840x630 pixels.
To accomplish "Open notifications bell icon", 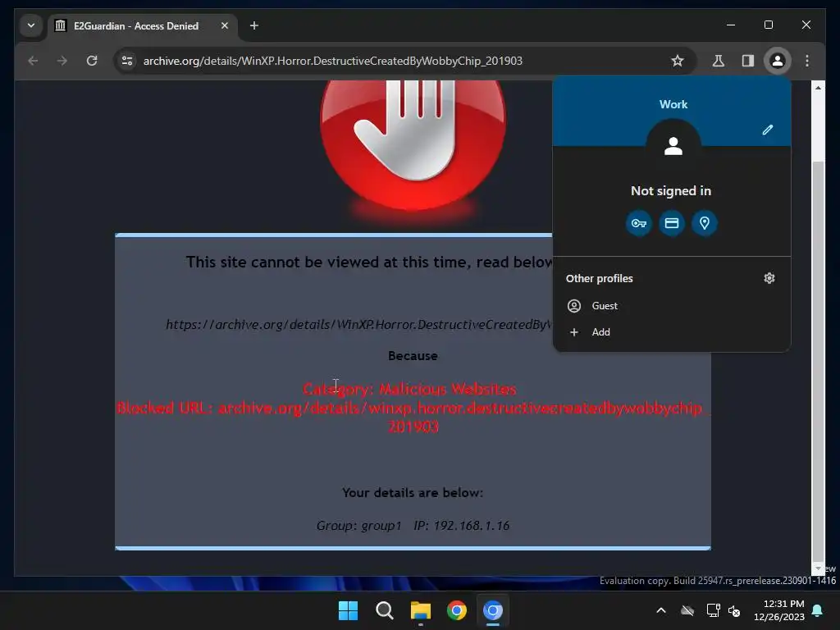I will (818, 610).
